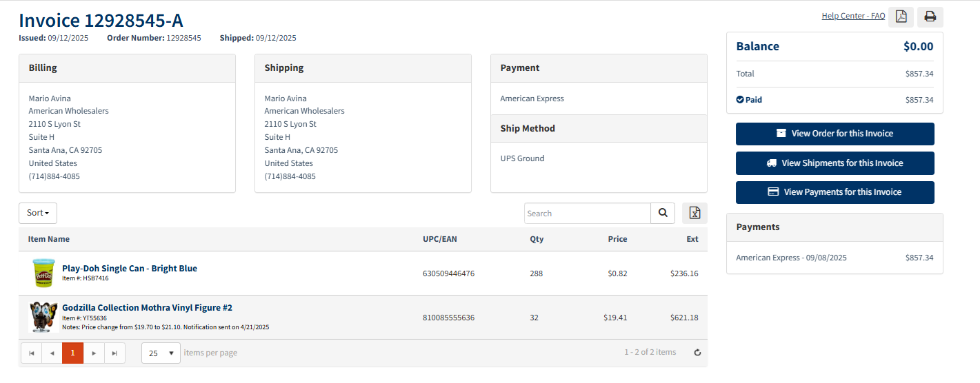Viewport: 980px width, 383px height.
Task: Click View Payments for this Invoice
Action: click(x=834, y=192)
